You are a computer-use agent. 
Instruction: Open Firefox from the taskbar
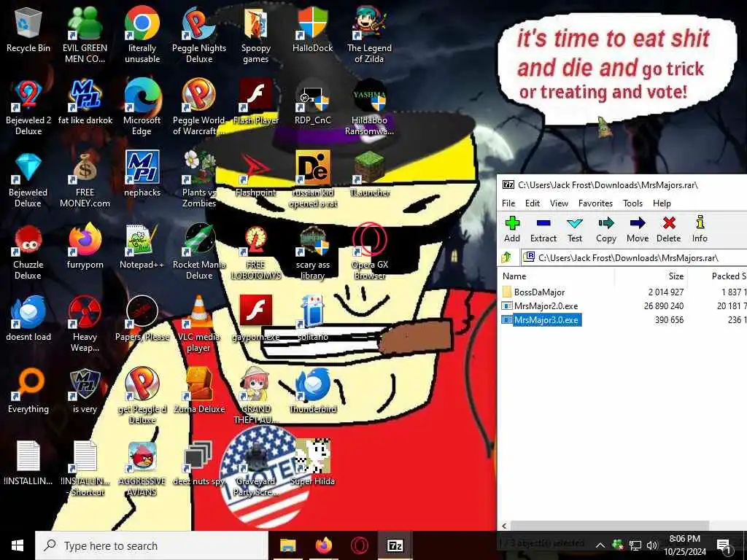tap(323, 545)
